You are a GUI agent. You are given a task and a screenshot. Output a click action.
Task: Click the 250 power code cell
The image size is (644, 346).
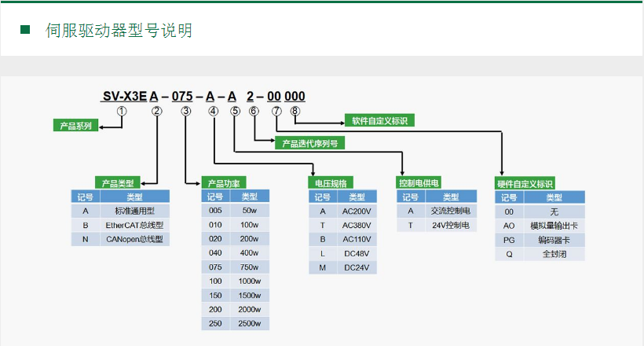tap(215, 323)
